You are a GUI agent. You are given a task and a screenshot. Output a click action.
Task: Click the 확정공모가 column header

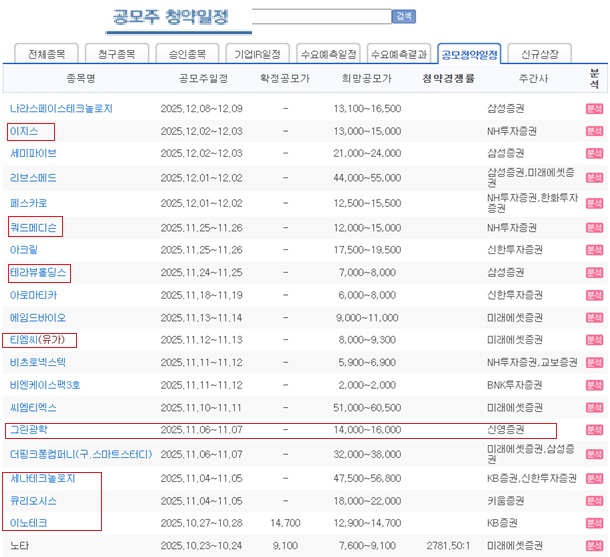click(x=284, y=79)
